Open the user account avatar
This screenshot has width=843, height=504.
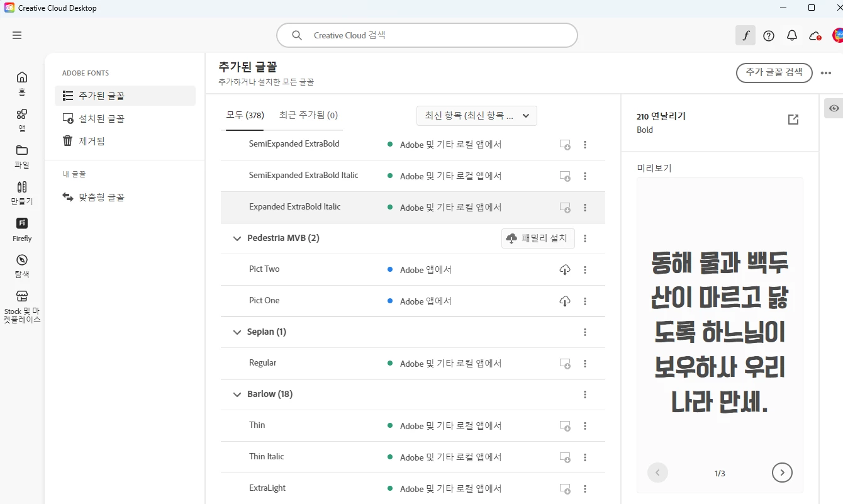(837, 36)
